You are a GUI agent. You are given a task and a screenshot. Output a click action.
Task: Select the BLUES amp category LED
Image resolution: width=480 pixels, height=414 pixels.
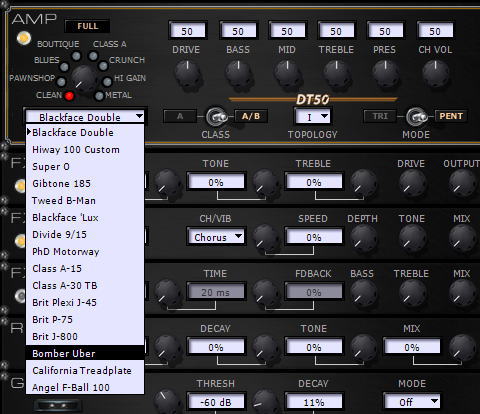coord(64,67)
